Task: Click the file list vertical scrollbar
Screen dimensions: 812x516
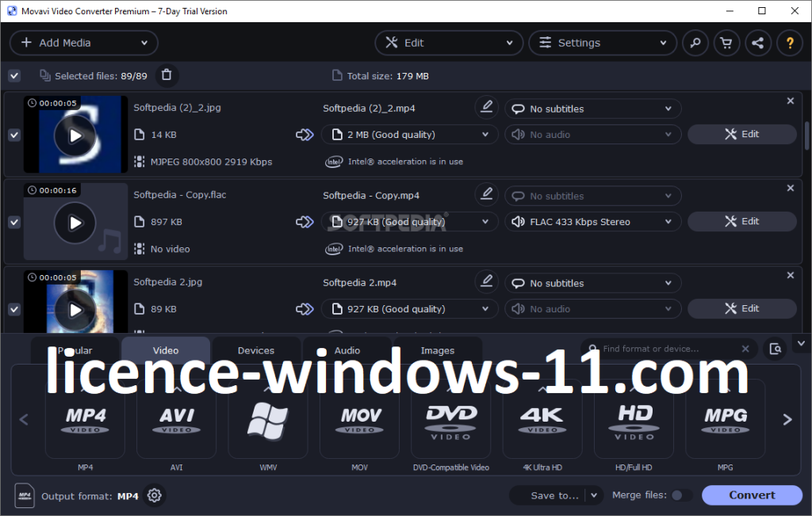Action: pyautogui.click(x=806, y=136)
